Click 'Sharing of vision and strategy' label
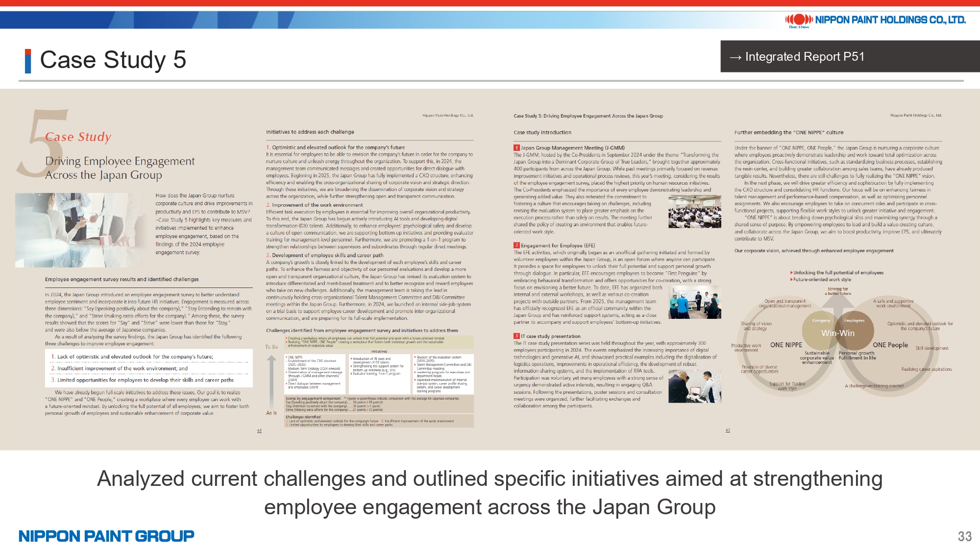This screenshot has width=980, height=551. click(x=756, y=326)
